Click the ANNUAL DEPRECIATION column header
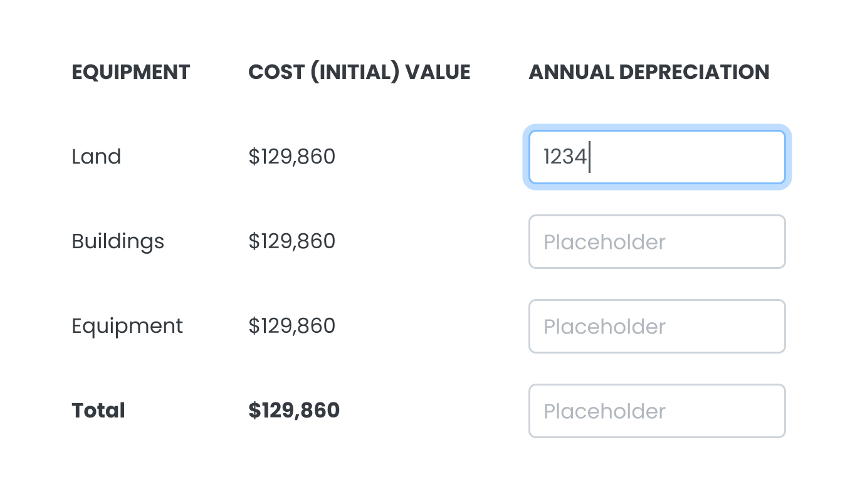The image size is (850, 504). [x=649, y=72]
